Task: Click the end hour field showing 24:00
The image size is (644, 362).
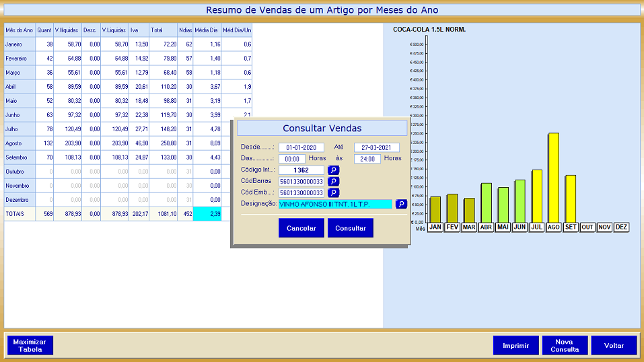Action: click(x=367, y=159)
